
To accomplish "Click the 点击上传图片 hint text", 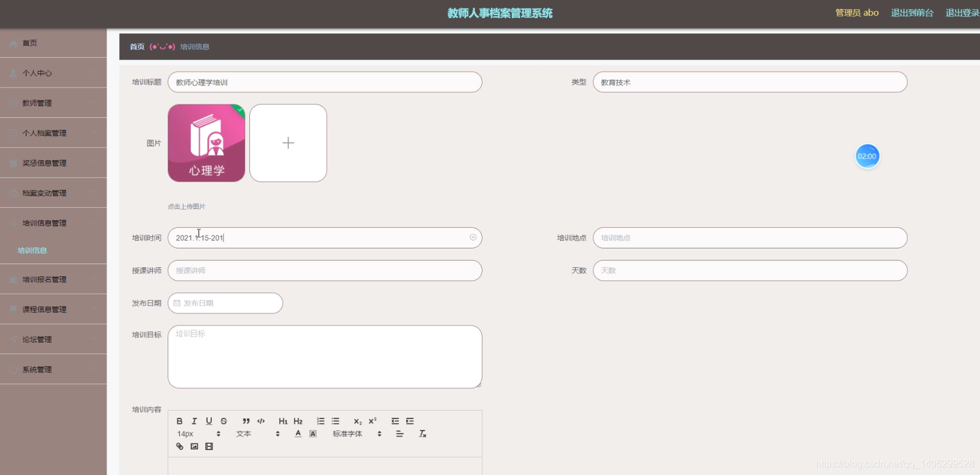I will click(x=186, y=207).
